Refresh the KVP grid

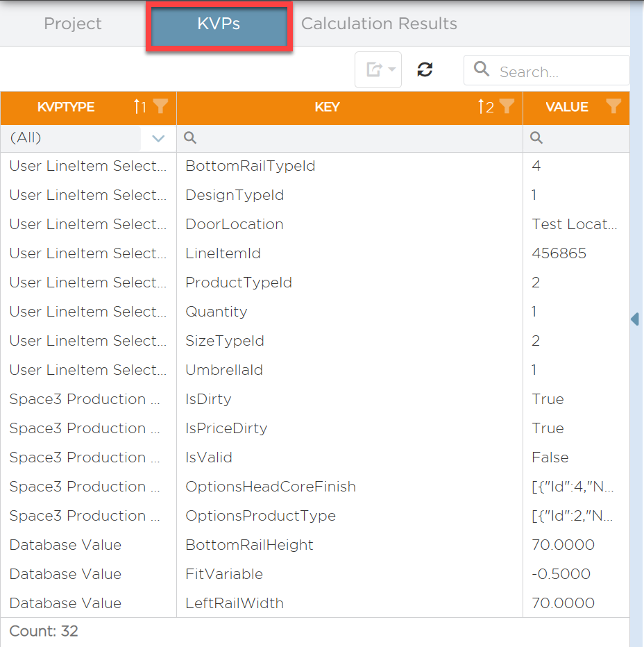(x=425, y=69)
